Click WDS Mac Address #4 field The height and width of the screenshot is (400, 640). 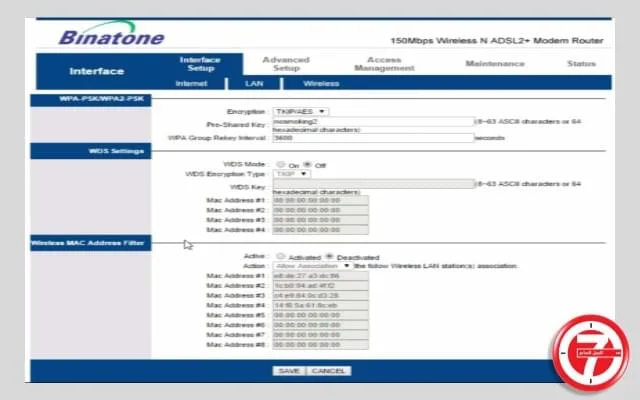tap(320, 230)
